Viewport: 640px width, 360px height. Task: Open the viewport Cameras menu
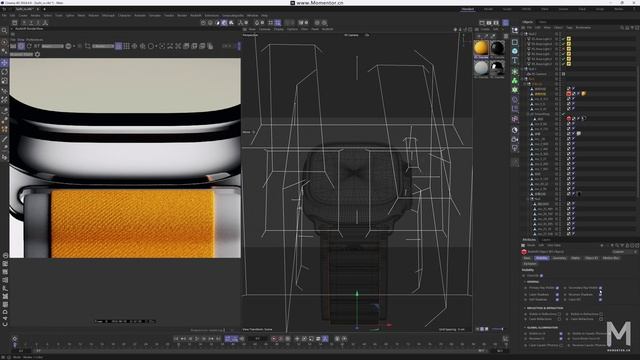[264, 29]
